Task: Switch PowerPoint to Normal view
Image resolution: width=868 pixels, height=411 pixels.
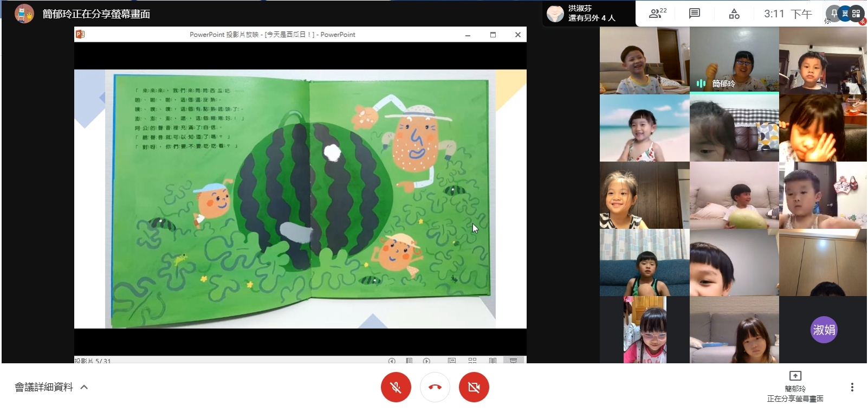Action: pos(452,361)
